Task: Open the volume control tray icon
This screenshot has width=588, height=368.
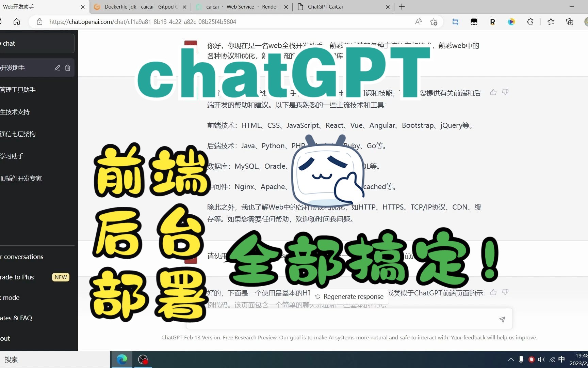Action: [x=541, y=359]
